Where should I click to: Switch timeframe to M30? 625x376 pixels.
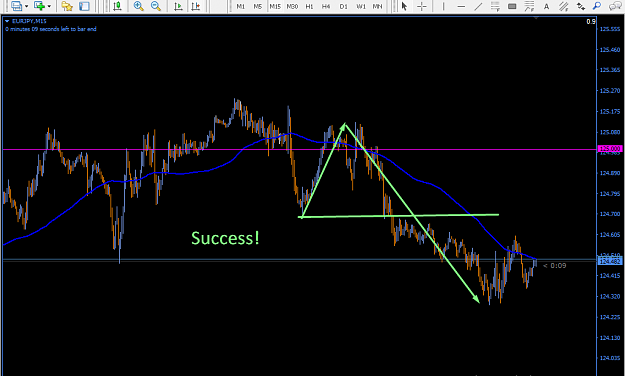292,6
